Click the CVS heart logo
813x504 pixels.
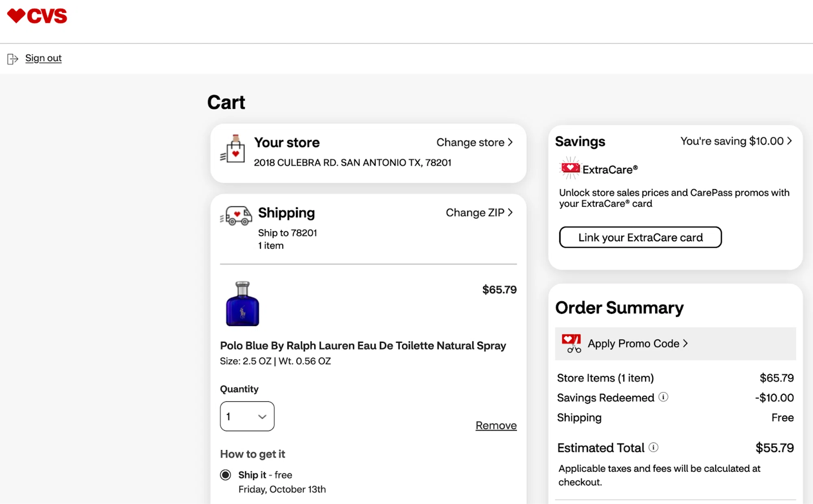click(x=37, y=16)
